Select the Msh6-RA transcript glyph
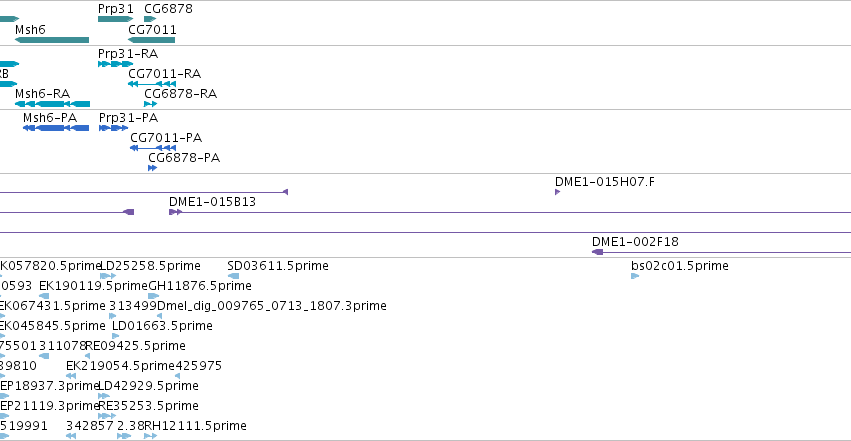The image size is (851, 441). point(53,104)
